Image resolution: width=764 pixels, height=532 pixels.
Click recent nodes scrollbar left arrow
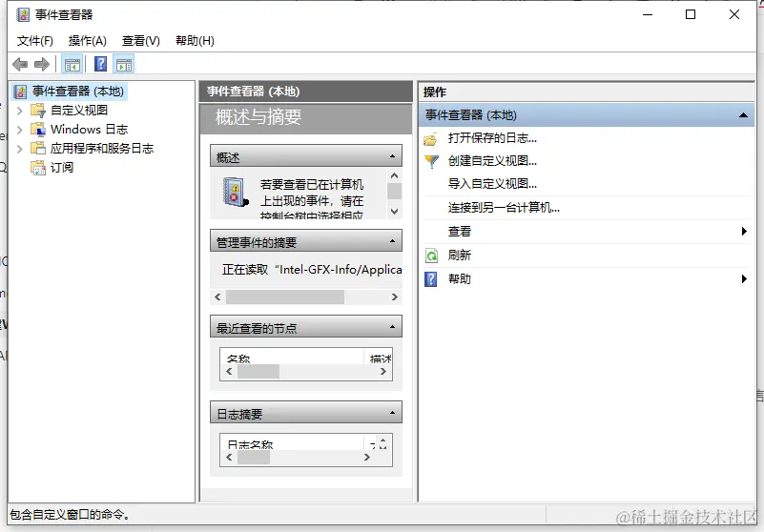229,371
